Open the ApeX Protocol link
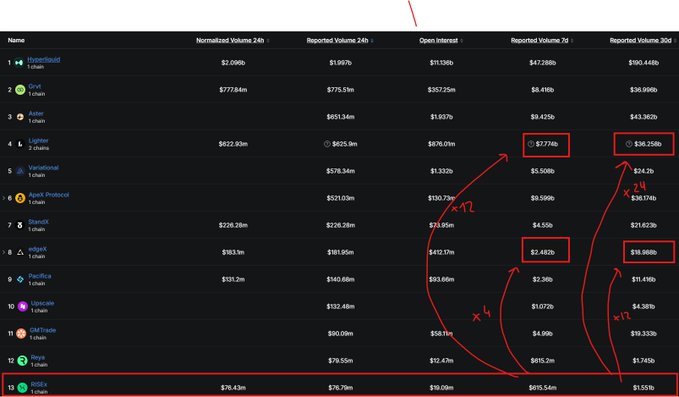 (x=48, y=195)
